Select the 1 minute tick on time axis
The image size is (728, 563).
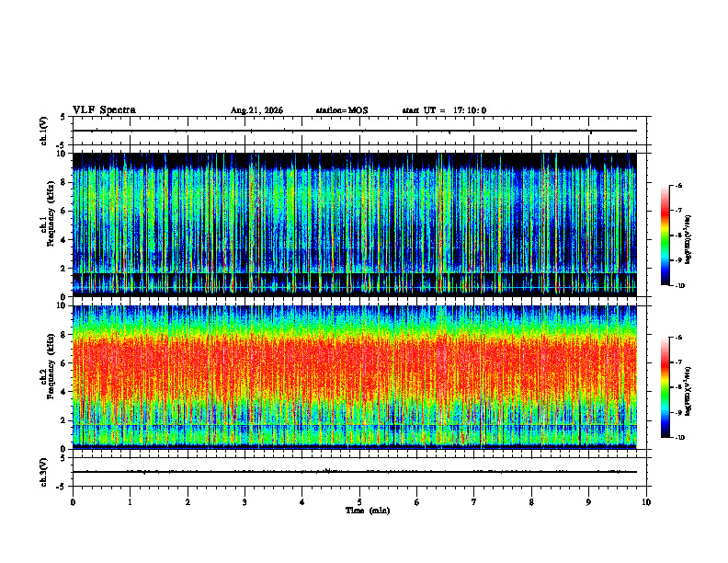coord(130,502)
